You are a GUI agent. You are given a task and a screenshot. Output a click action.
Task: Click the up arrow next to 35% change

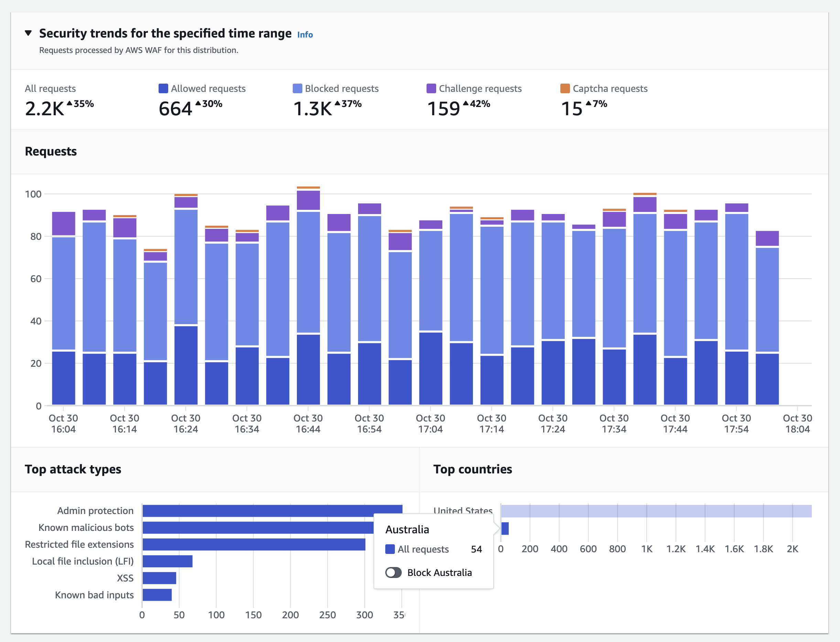tap(69, 103)
